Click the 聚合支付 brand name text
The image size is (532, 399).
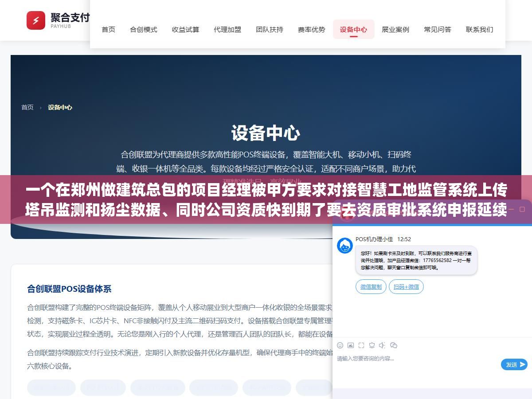pos(70,18)
